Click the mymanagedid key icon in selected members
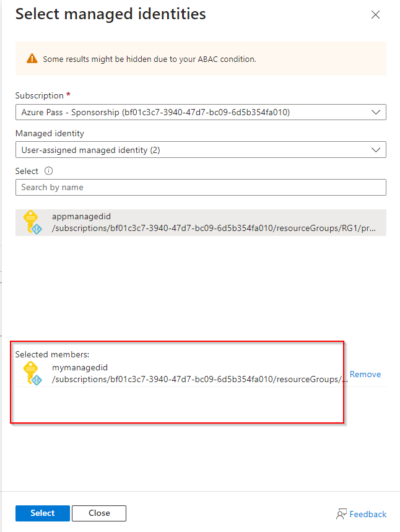The image size is (400, 532). (32, 373)
